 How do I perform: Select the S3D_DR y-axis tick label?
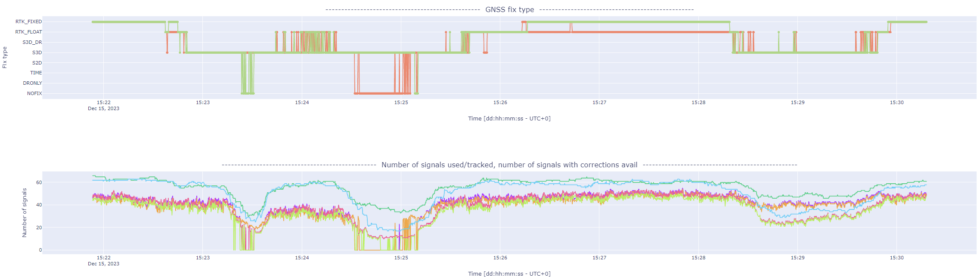(x=32, y=42)
